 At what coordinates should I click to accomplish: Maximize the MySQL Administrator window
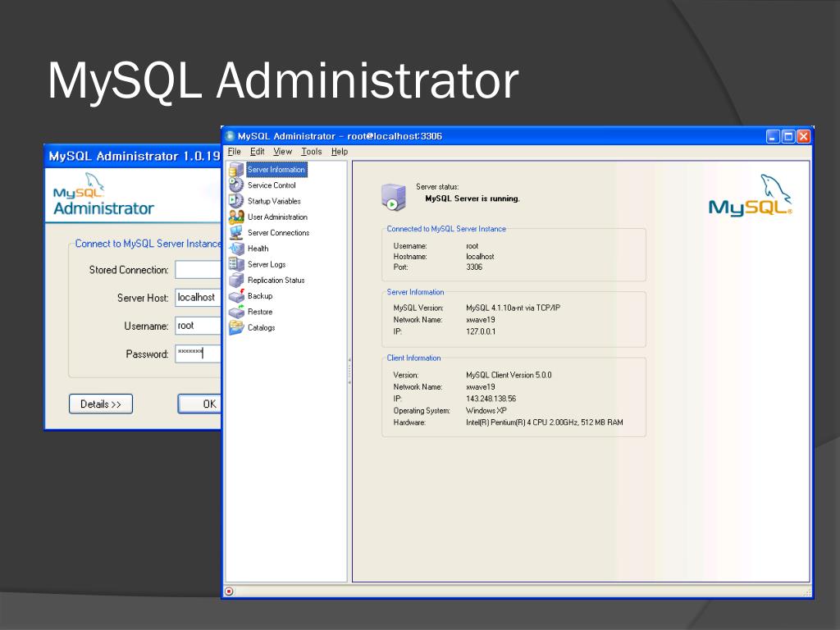(x=788, y=136)
